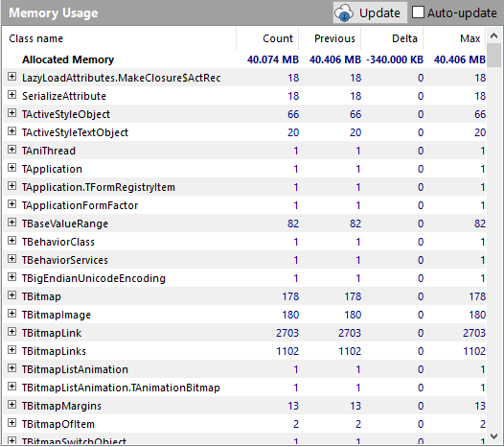504x447 pixels.
Task: Click the Previous column header
Action: (330, 38)
